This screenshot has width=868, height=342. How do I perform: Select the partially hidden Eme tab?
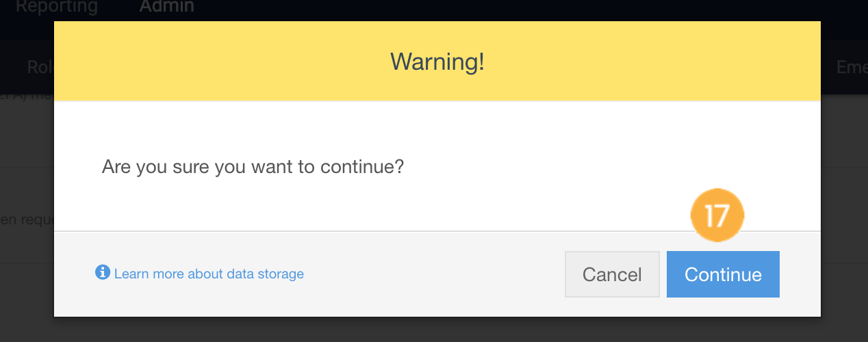pos(852,66)
